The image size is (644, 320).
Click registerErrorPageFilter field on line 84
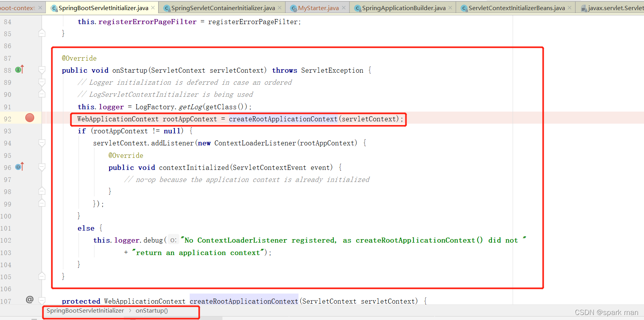pyautogui.click(x=147, y=22)
